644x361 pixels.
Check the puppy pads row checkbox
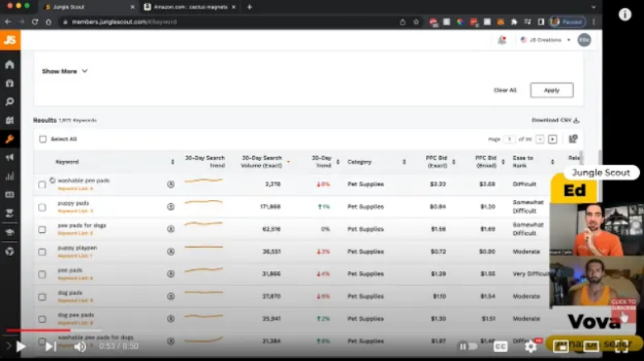coord(42,207)
